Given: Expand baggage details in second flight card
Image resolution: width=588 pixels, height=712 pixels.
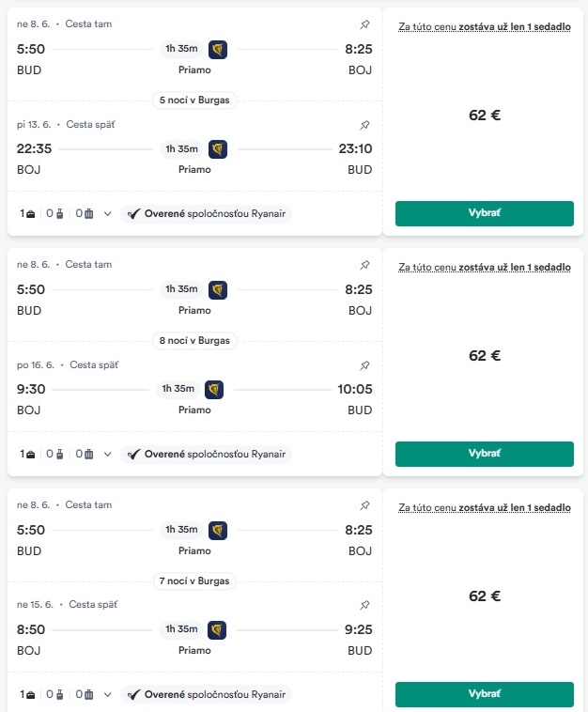Looking at the screenshot, I should 108,454.
